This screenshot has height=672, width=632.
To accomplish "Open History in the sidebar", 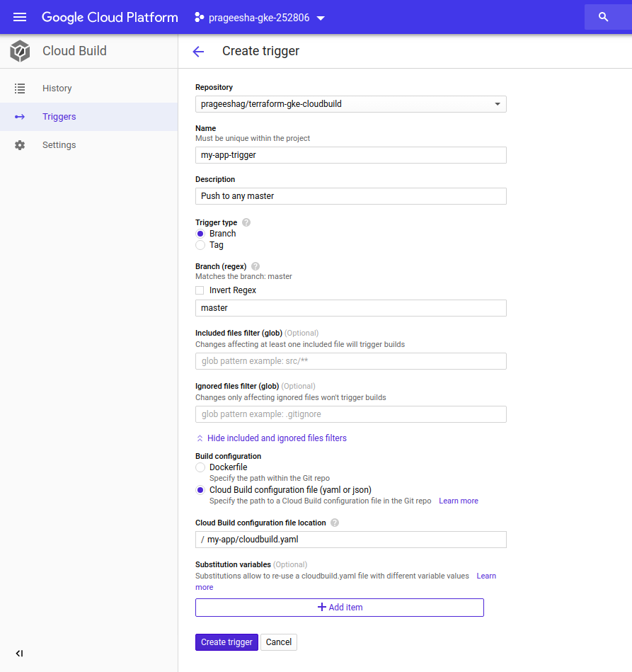I will click(x=57, y=89).
